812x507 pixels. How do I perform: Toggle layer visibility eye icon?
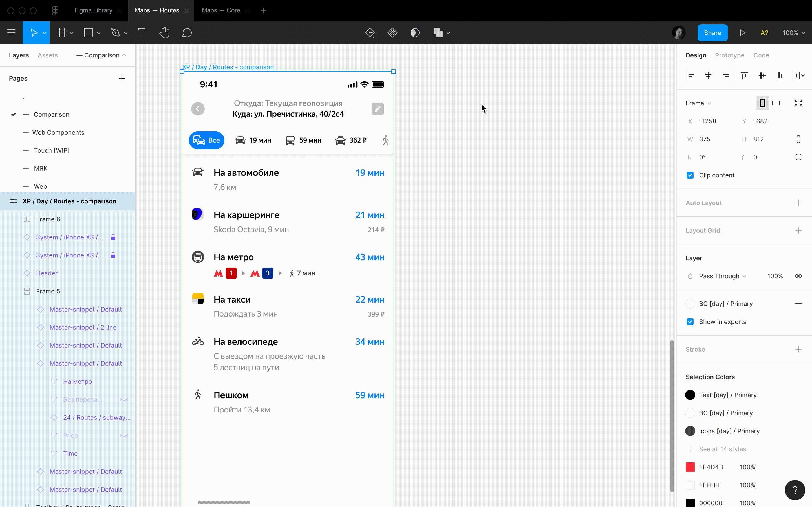click(x=798, y=276)
